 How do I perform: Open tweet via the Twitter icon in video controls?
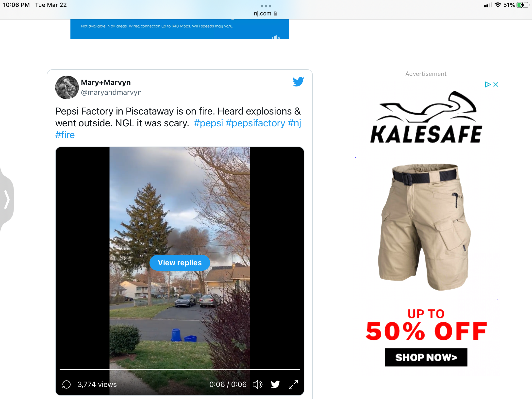coord(275,384)
